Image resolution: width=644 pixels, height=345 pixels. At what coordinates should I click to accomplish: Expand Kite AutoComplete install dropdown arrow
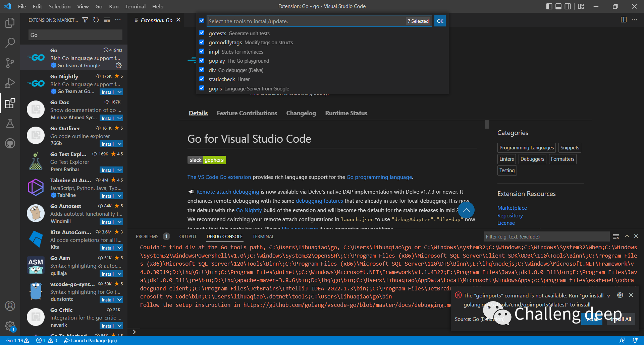tap(120, 248)
